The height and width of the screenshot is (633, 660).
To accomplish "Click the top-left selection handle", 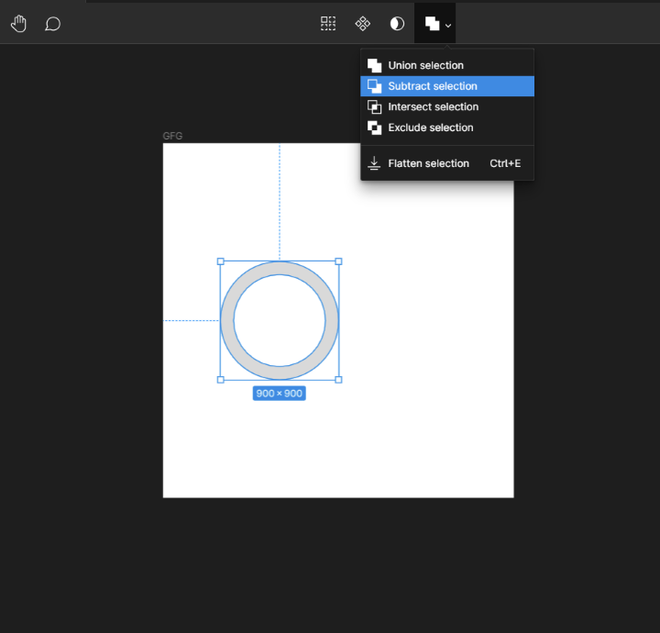I will click(x=221, y=262).
